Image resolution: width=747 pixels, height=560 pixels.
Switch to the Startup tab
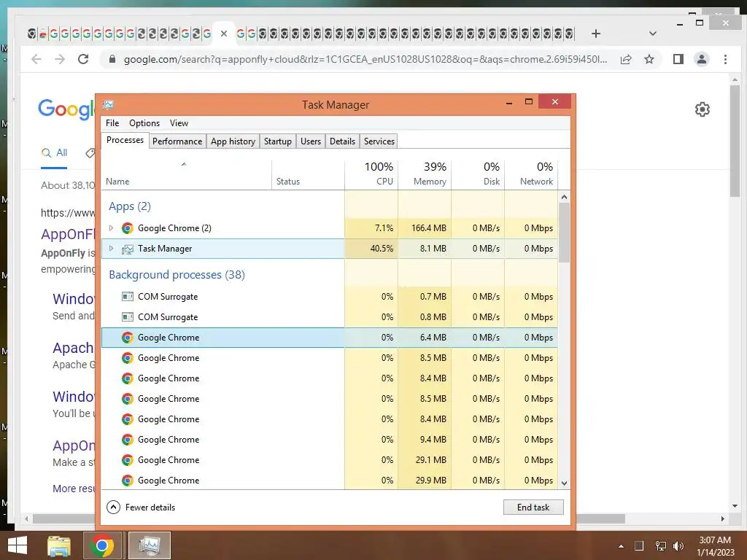pos(278,141)
